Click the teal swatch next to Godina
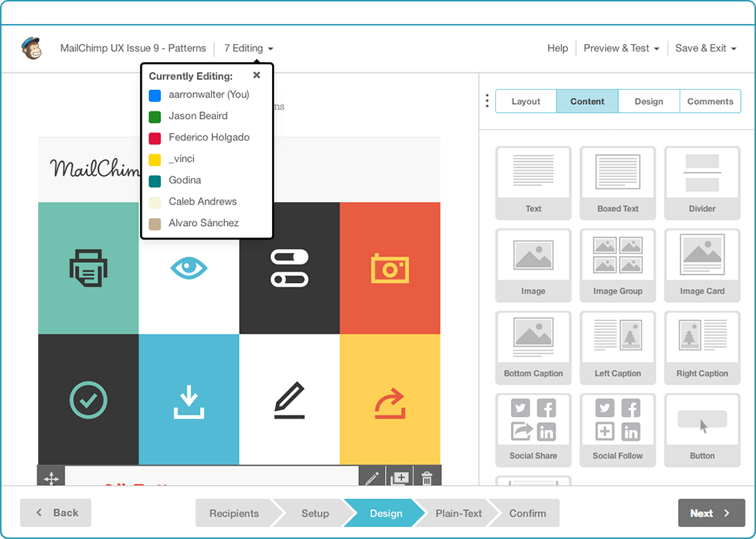Viewport: 756px width, 539px height. [155, 181]
